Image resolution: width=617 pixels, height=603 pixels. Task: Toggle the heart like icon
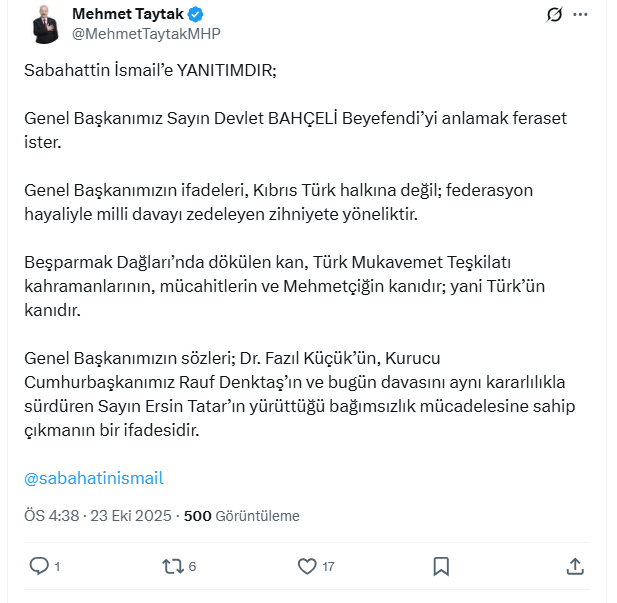[307, 566]
